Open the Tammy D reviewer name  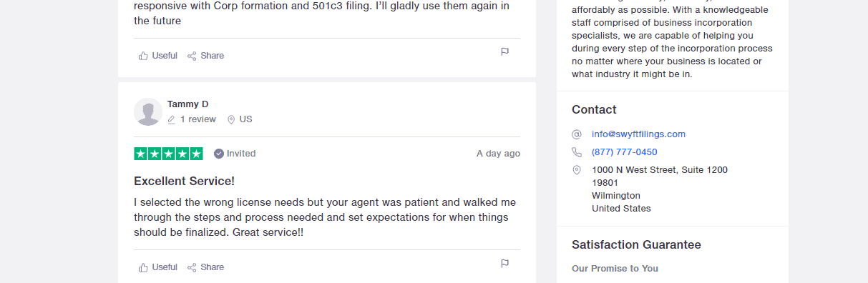pos(188,104)
